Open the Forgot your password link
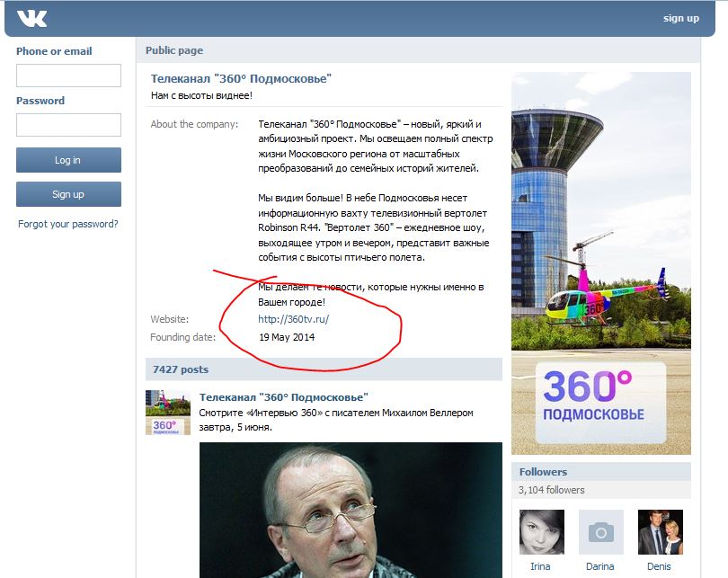The height and width of the screenshot is (578, 728). (68, 224)
